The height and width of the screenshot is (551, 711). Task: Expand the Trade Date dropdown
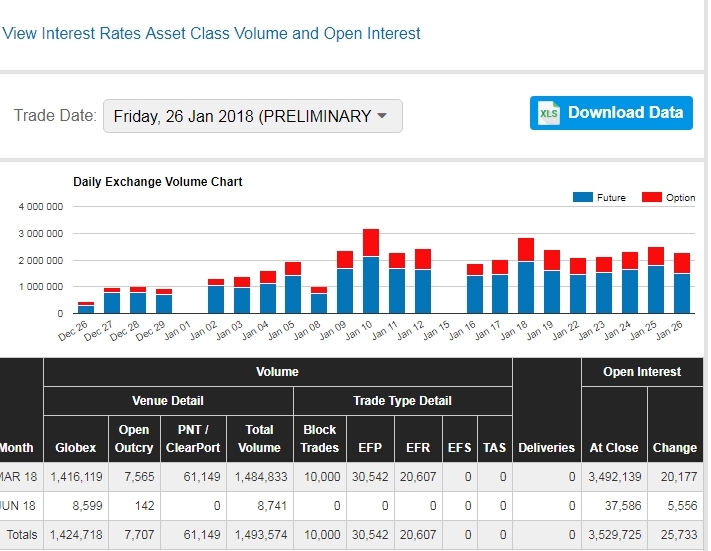tap(252, 116)
